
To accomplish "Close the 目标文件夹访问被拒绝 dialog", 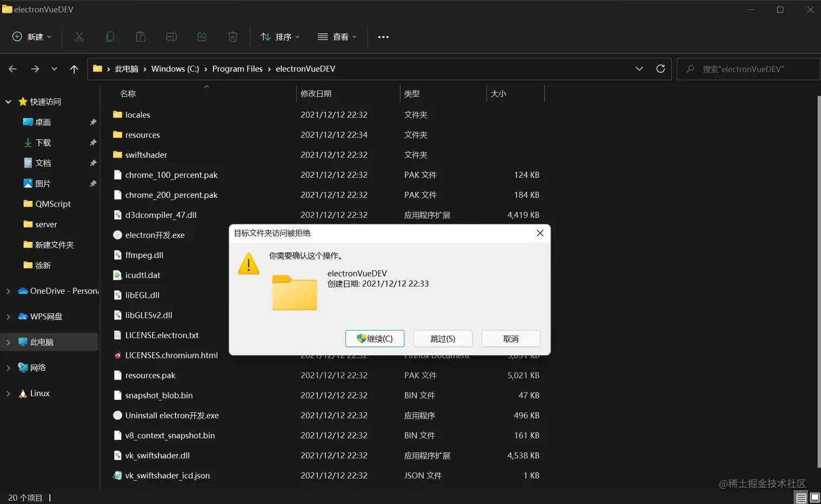I will point(540,233).
